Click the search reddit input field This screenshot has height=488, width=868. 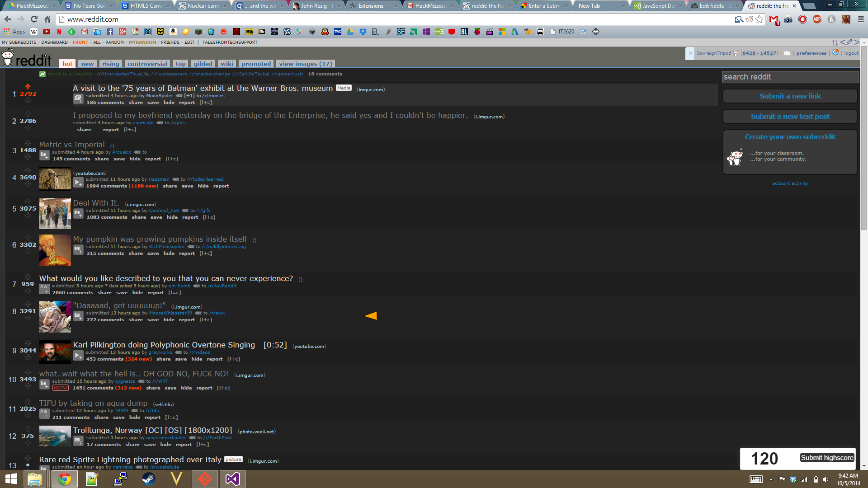point(790,77)
